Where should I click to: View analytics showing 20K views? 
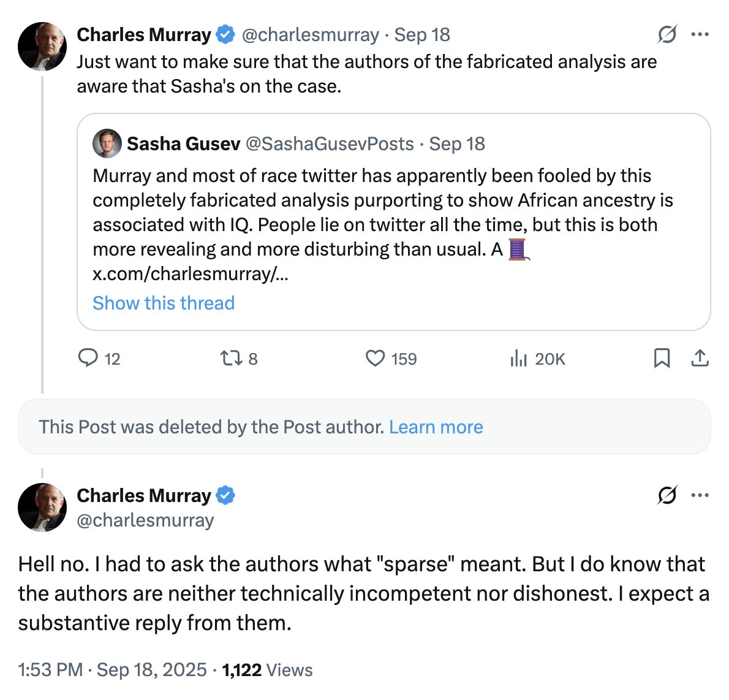pos(518,359)
